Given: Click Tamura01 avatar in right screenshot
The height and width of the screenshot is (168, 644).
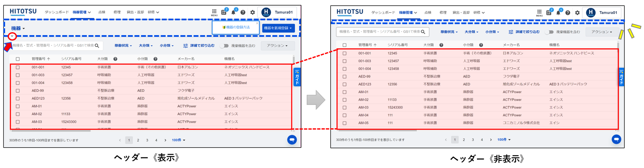Looking at the screenshot, I should pos(591,13).
